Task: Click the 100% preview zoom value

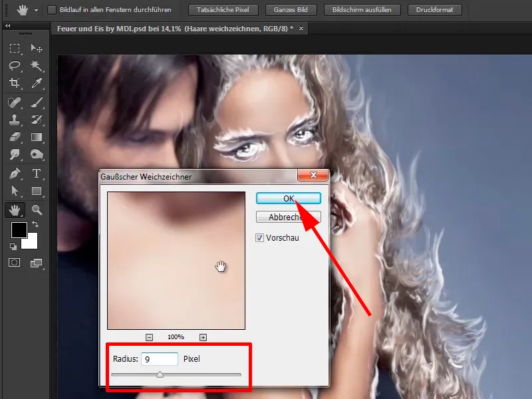Action: tap(176, 337)
